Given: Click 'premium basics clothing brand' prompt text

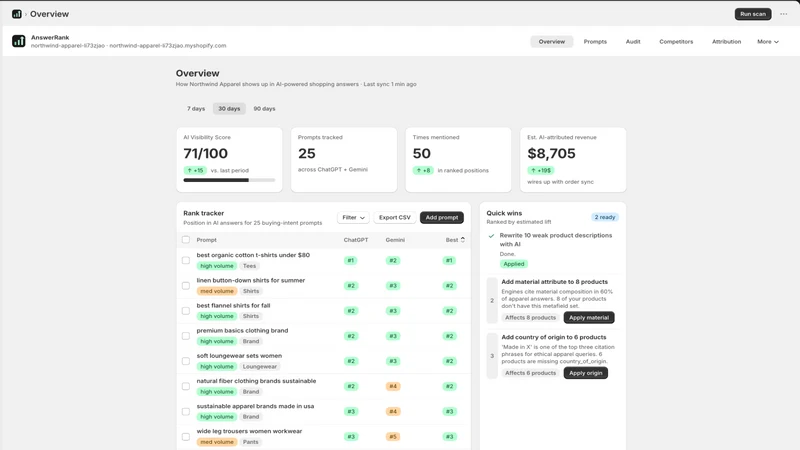Looking at the screenshot, I should coord(242,331).
